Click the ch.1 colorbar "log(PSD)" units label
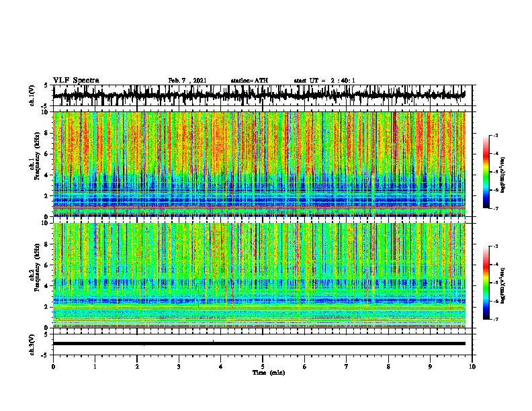This screenshot has width=532, height=411. (503, 175)
